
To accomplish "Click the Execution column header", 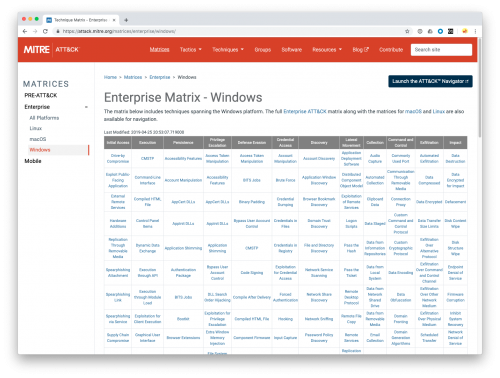I will click(x=147, y=143).
